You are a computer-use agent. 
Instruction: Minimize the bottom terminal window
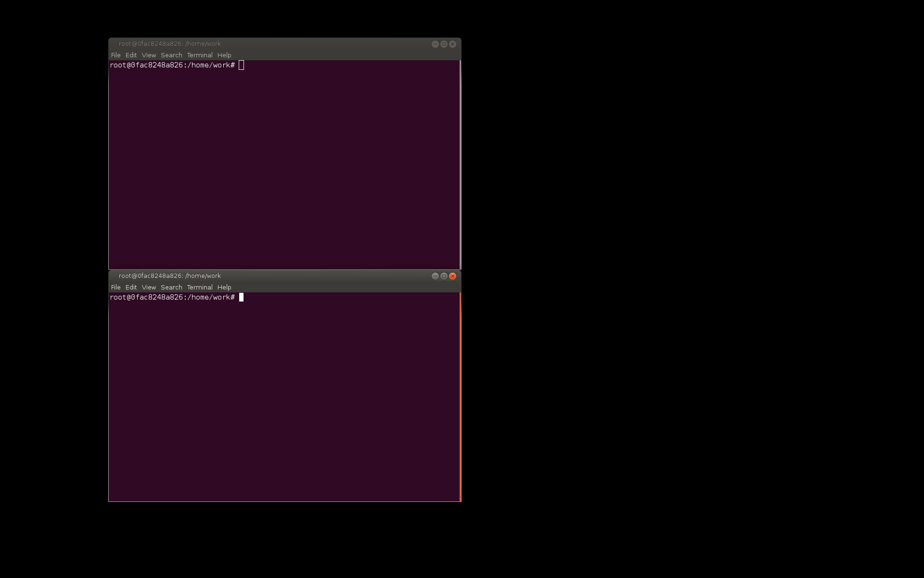tap(435, 276)
